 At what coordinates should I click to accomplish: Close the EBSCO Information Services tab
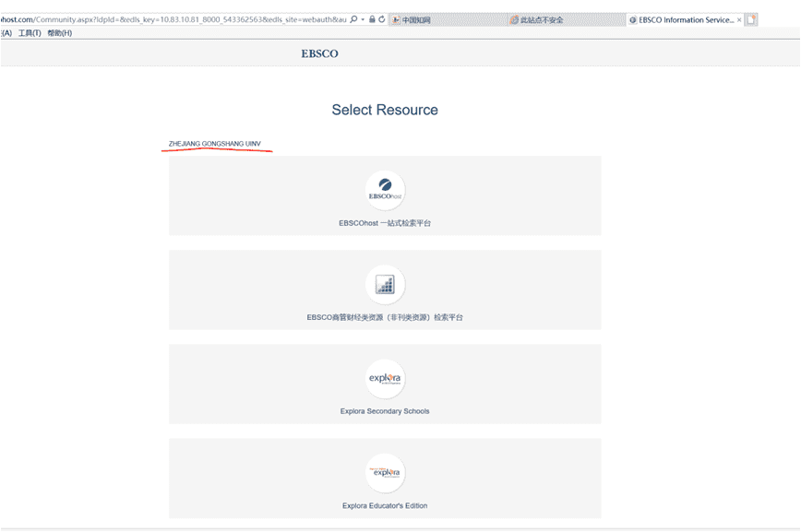(x=739, y=19)
